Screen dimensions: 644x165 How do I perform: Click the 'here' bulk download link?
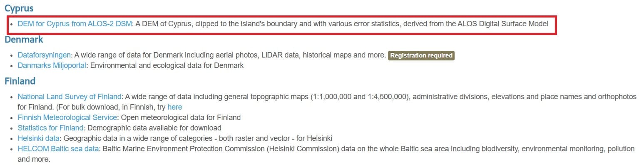[x=174, y=107]
